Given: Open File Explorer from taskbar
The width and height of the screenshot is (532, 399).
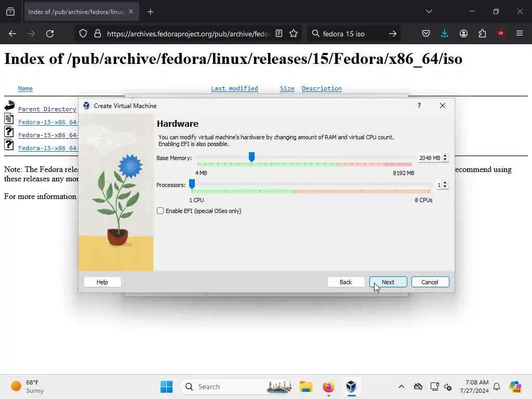Looking at the screenshot, I should [x=305, y=387].
